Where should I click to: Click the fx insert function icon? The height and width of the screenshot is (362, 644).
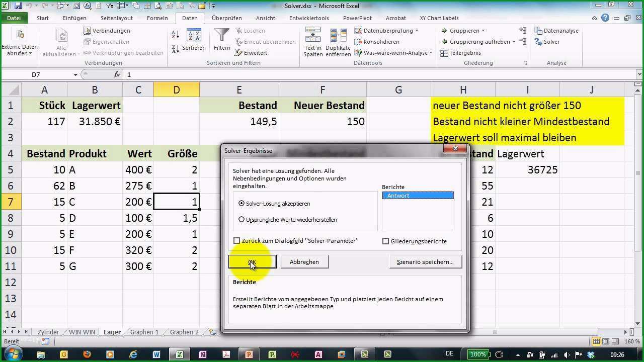coord(117,74)
